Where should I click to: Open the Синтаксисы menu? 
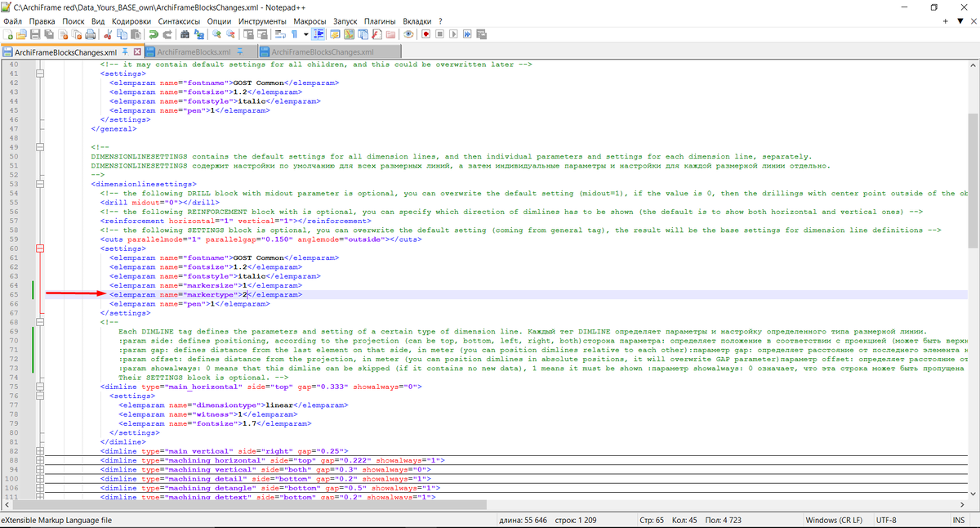click(x=180, y=20)
